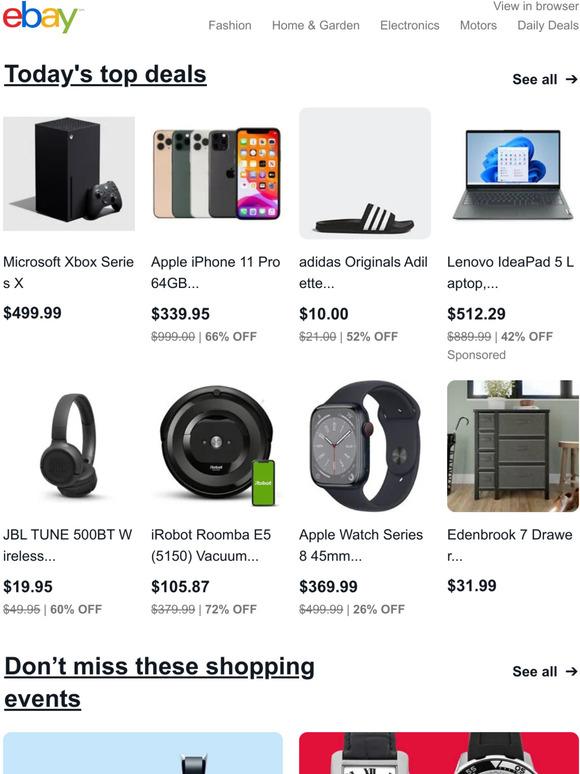Select the adidas Adilette slide image
Viewport: 580px width, 774px height.
(x=365, y=173)
